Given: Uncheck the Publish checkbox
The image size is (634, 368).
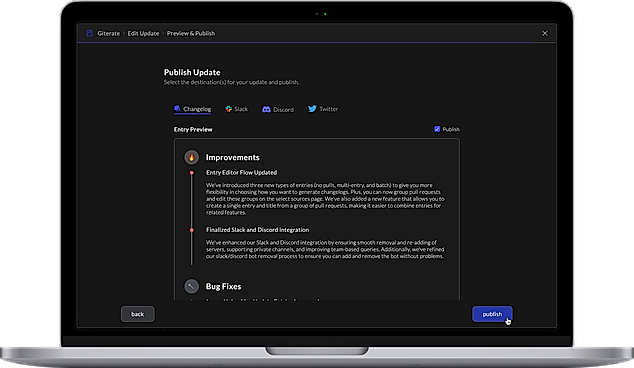Looking at the screenshot, I should [437, 129].
